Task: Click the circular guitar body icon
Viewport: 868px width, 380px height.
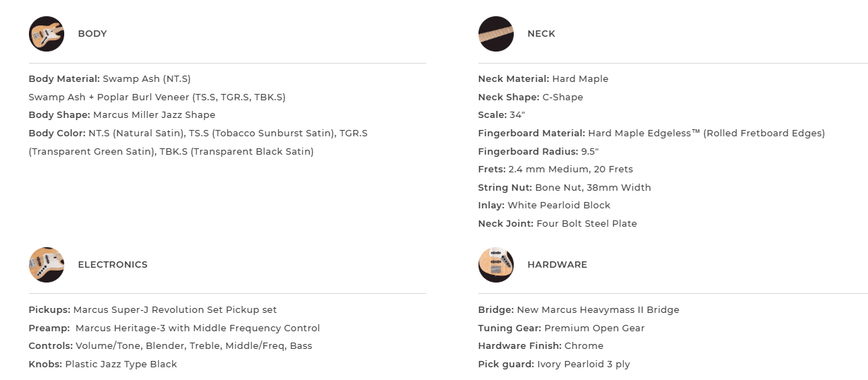Action: tap(47, 34)
